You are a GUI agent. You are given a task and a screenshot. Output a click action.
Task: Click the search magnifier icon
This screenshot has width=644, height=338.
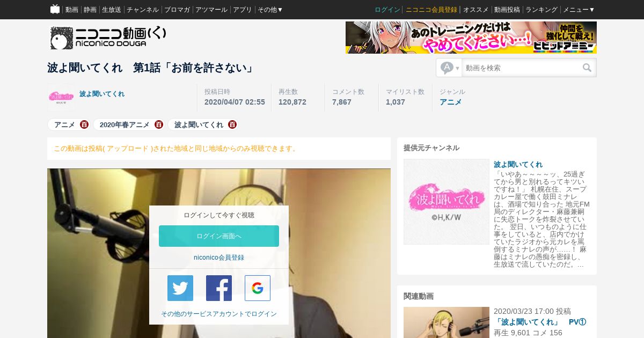point(587,68)
